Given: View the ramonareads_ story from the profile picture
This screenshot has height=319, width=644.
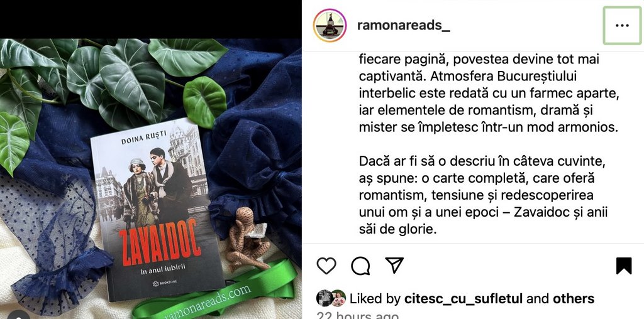Looking at the screenshot, I should (330, 25).
